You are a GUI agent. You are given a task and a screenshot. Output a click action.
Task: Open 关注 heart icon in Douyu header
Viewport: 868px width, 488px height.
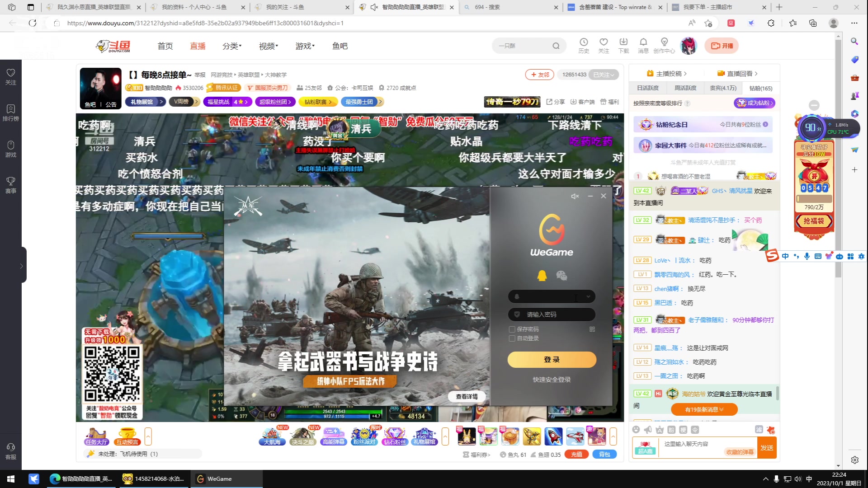pyautogui.click(x=604, y=46)
